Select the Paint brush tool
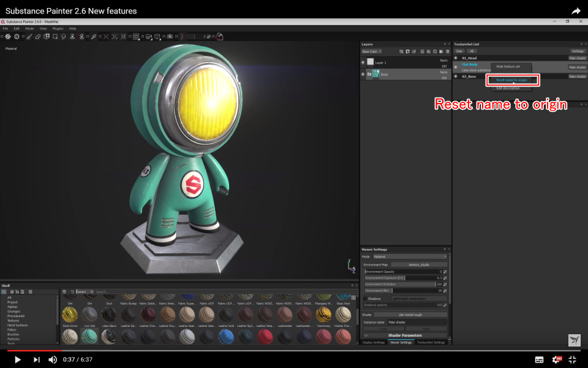588x368 pixels. pos(29,36)
